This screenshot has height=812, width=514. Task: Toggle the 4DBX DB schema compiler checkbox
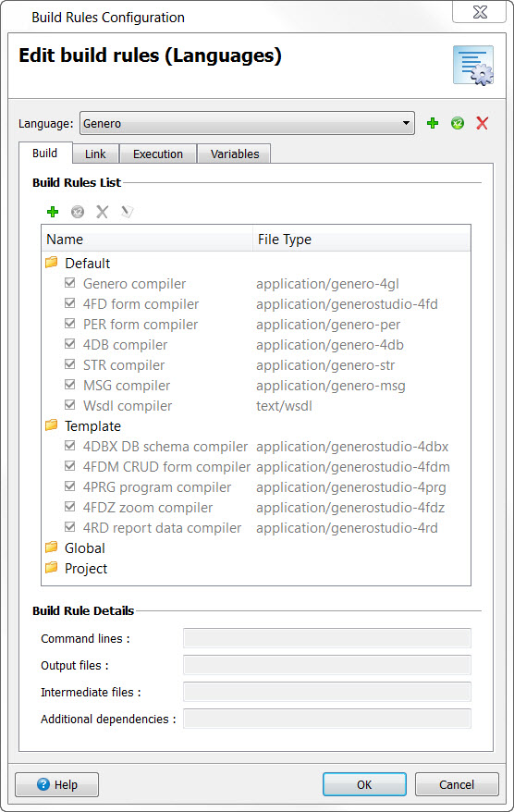point(70,446)
